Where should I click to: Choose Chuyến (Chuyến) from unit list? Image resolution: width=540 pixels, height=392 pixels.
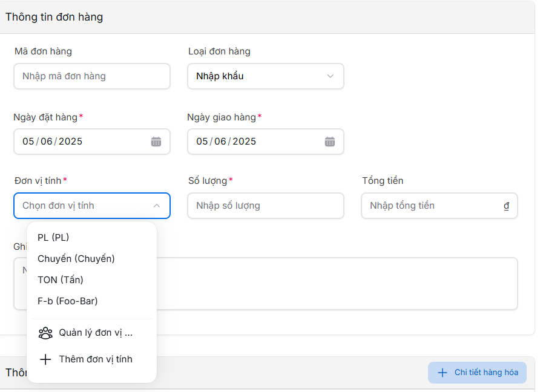(x=76, y=258)
